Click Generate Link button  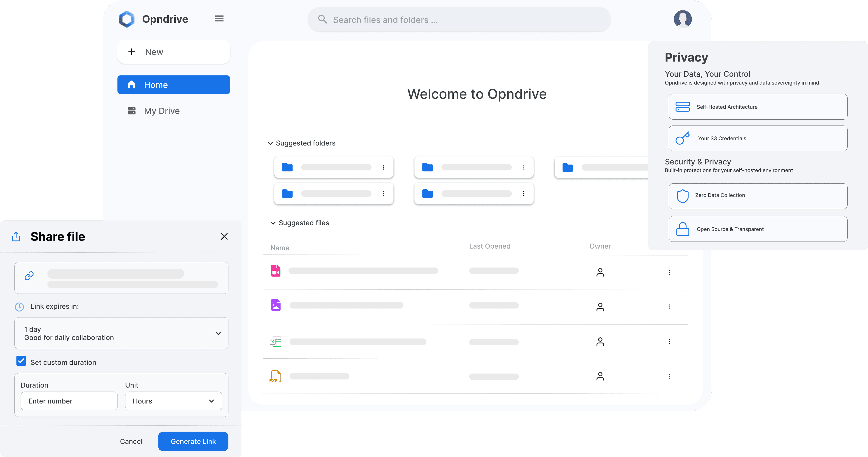coord(193,441)
